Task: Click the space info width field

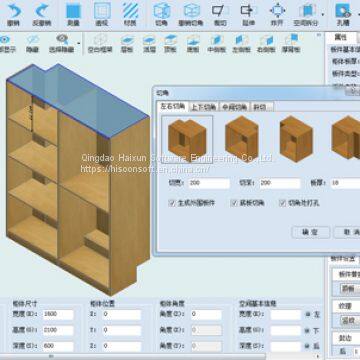Action: pos(285,314)
